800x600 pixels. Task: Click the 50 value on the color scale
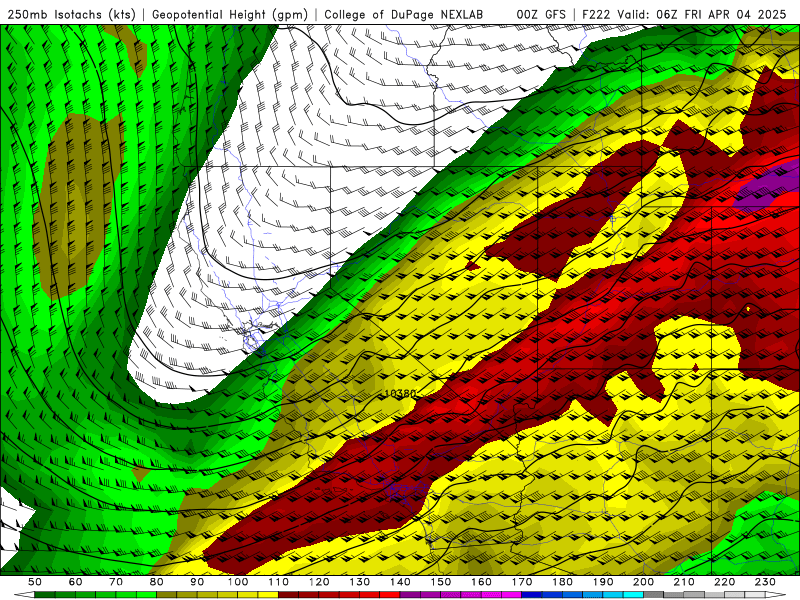point(35,582)
